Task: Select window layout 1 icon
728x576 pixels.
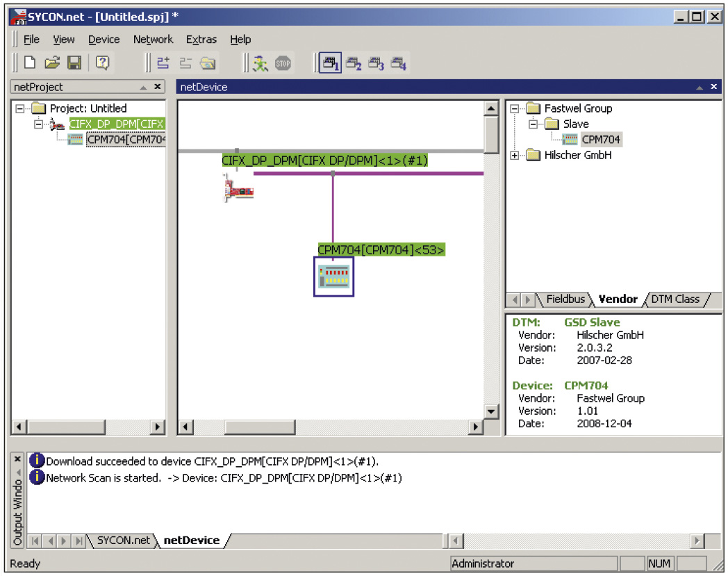Action: coord(331,63)
